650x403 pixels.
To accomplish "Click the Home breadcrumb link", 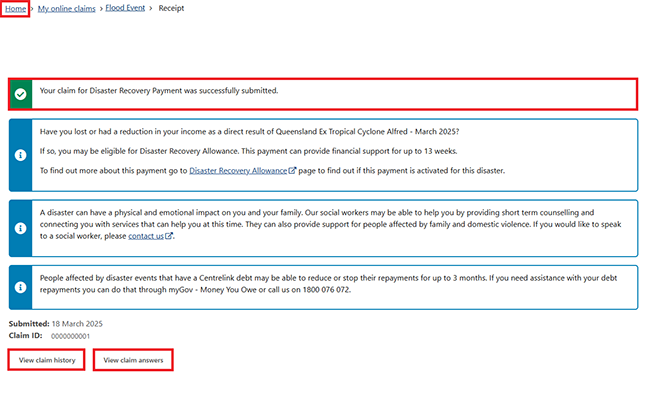I will coord(15,8).
